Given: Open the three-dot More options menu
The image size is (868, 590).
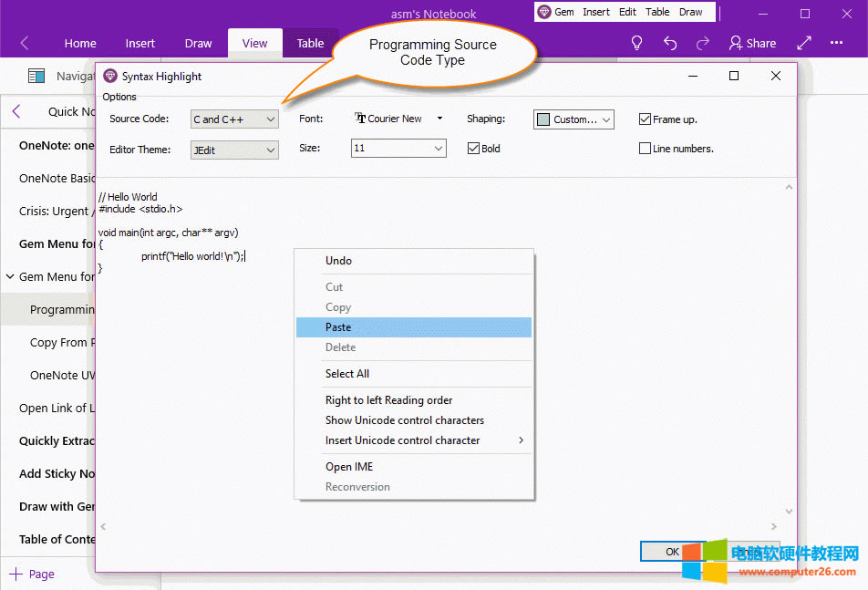Looking at the screenshot, I should point(837,43).
